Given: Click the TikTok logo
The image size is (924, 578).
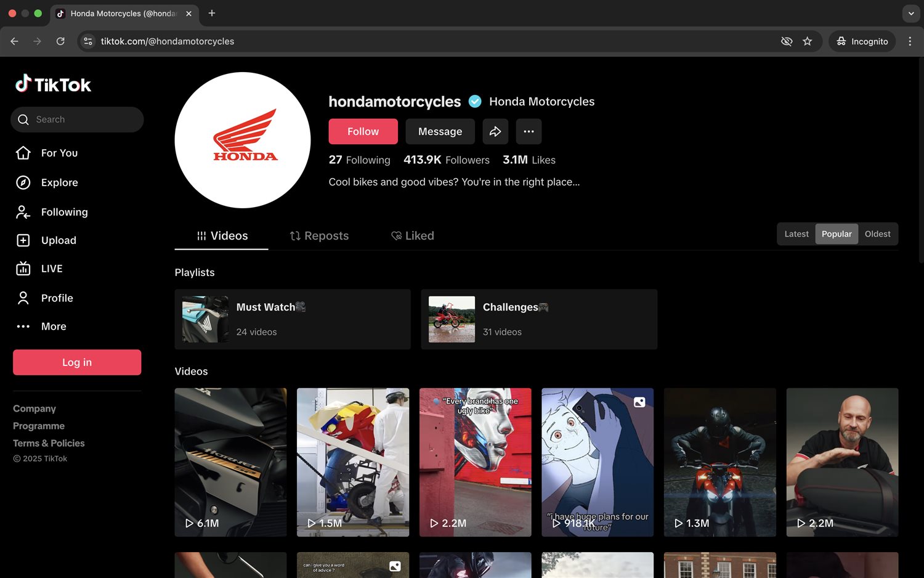Looking at the screenshot, I should coord(53,84).
